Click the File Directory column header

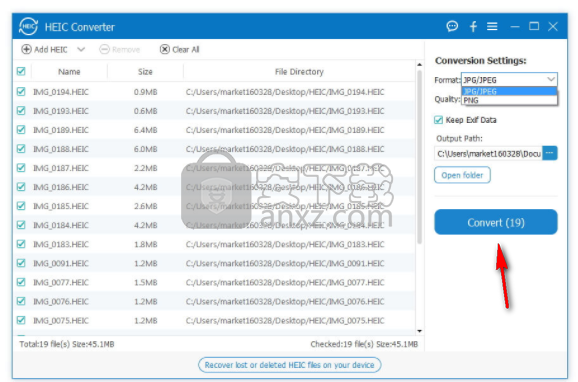[x=299, y=72]
